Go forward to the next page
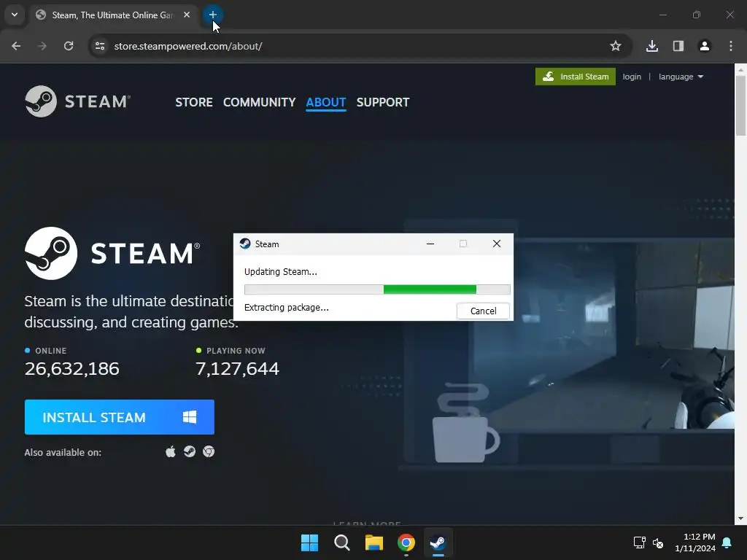747x560 pixels. point(42,46)
